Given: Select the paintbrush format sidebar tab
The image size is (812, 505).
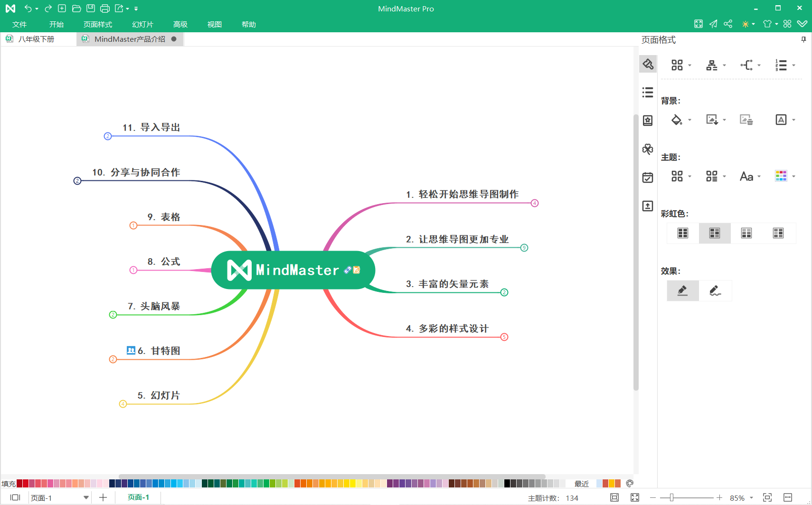Looking at the screenshot, I should [x=648, y=64].
